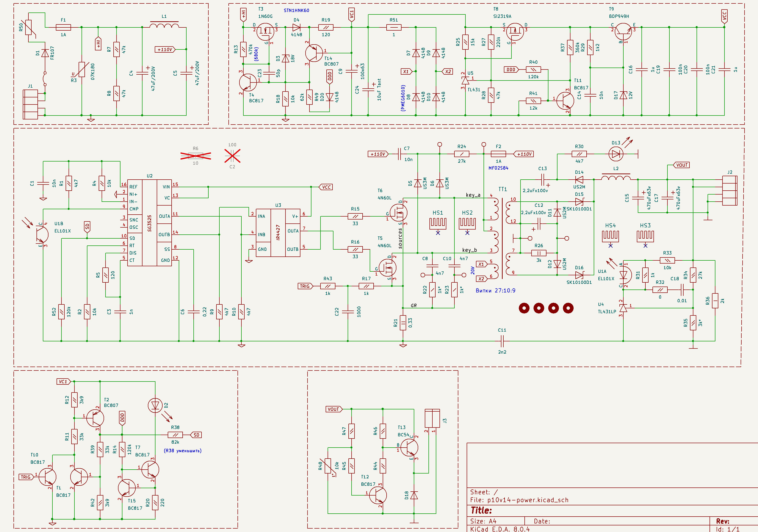This screenshot has height=532, width=758.
Task: Click the GR net label
Action: point(414,305)
